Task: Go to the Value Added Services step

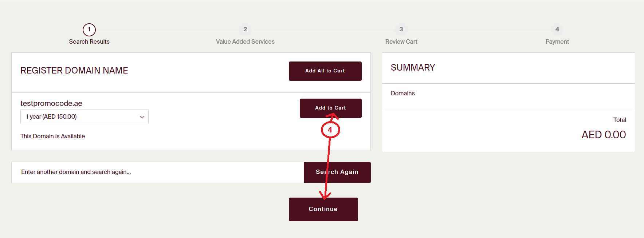Action: [245, 41]
